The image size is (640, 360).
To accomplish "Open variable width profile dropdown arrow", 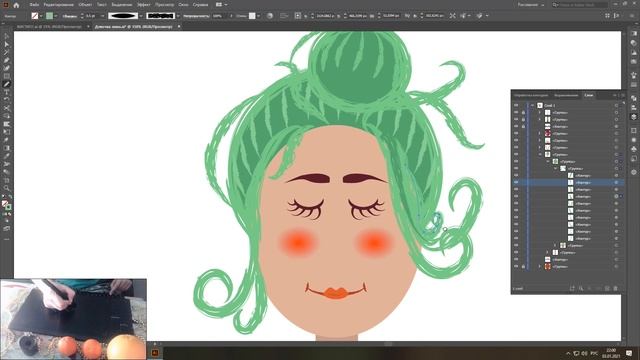I will click(x=141, y=16).
